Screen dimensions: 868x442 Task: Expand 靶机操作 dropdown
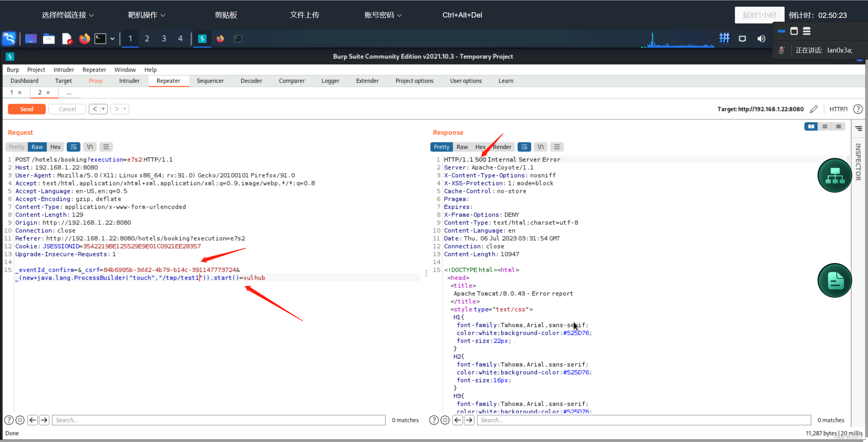146,15
